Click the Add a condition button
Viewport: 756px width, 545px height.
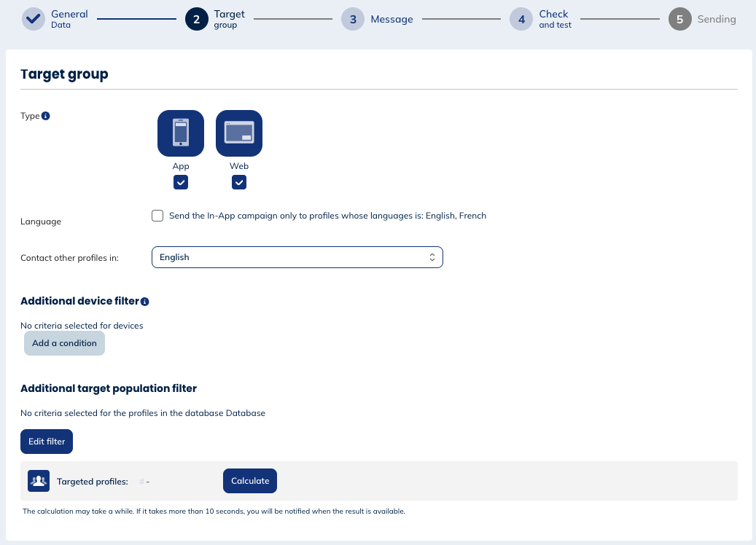point(64,343)
